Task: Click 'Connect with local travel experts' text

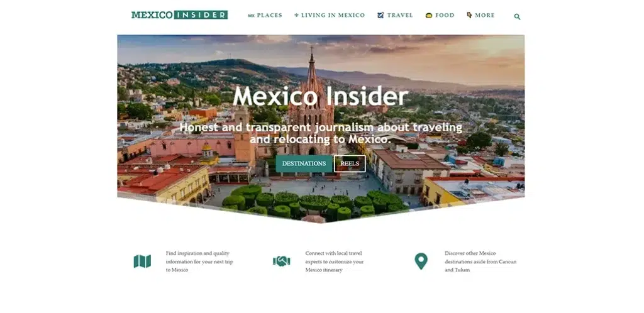Action: coord(335,261)
